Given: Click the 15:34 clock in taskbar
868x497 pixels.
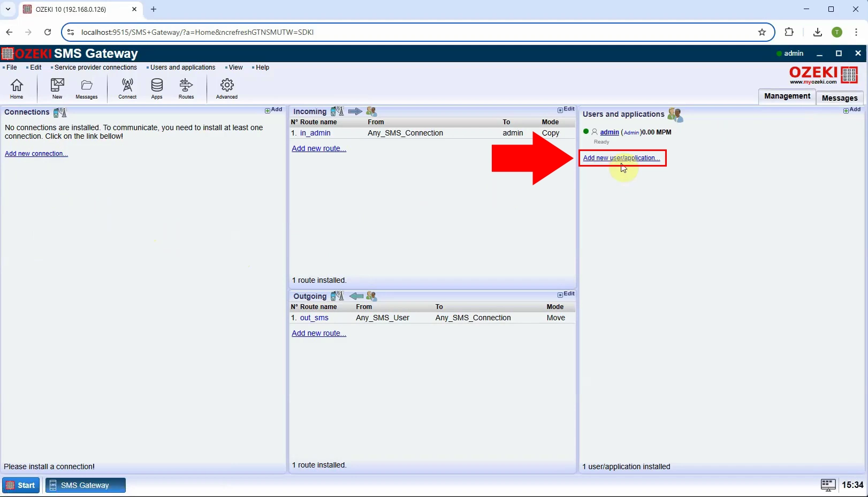Looking at the screenshot, I should tap(852, 485).
